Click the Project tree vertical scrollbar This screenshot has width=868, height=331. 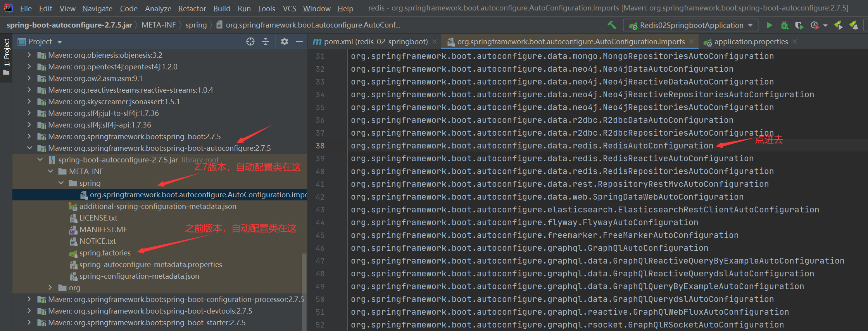(304, 292)
